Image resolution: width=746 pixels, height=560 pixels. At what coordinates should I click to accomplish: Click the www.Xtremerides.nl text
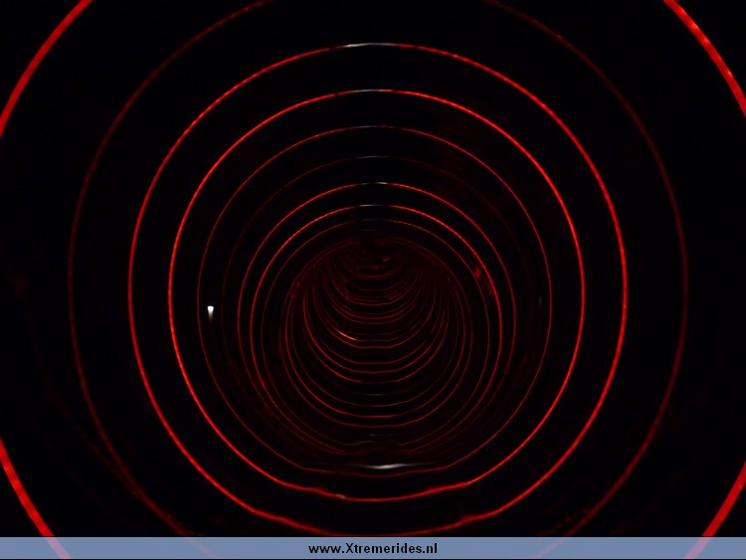pos(373,549)
